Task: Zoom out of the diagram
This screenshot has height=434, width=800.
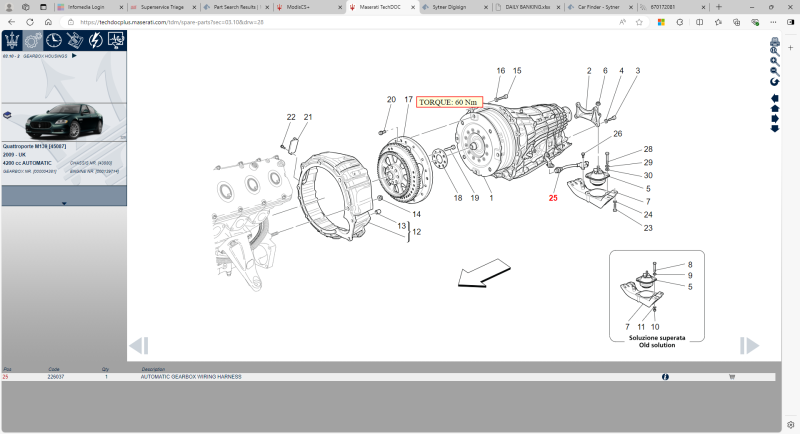Action: (774, 71)
